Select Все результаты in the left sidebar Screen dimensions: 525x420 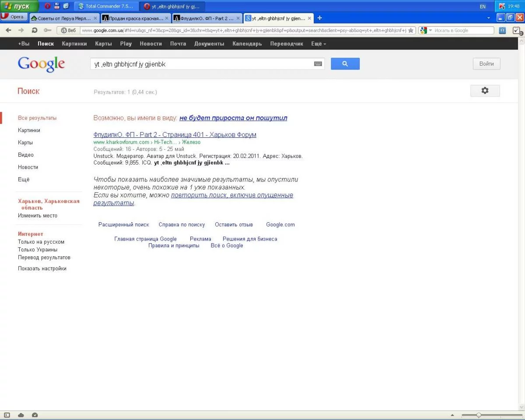37,118
